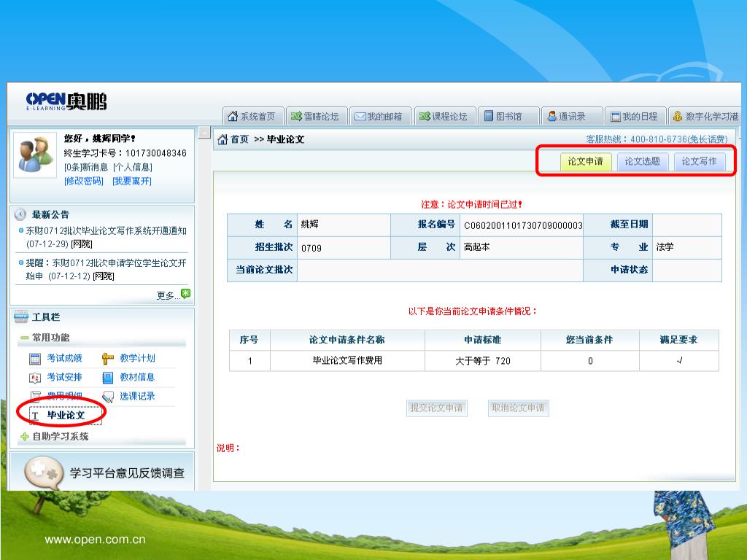Open the 系统首页 navigation tab
The width and height of the screenshot is (747, 560).
tap(253, 116)
